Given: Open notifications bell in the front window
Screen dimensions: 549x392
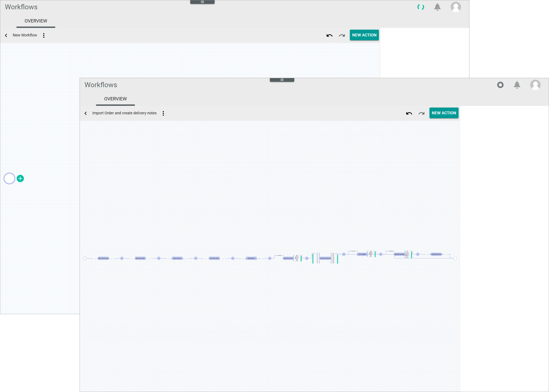Looking at the screenshot, I should tap(517, 85).
